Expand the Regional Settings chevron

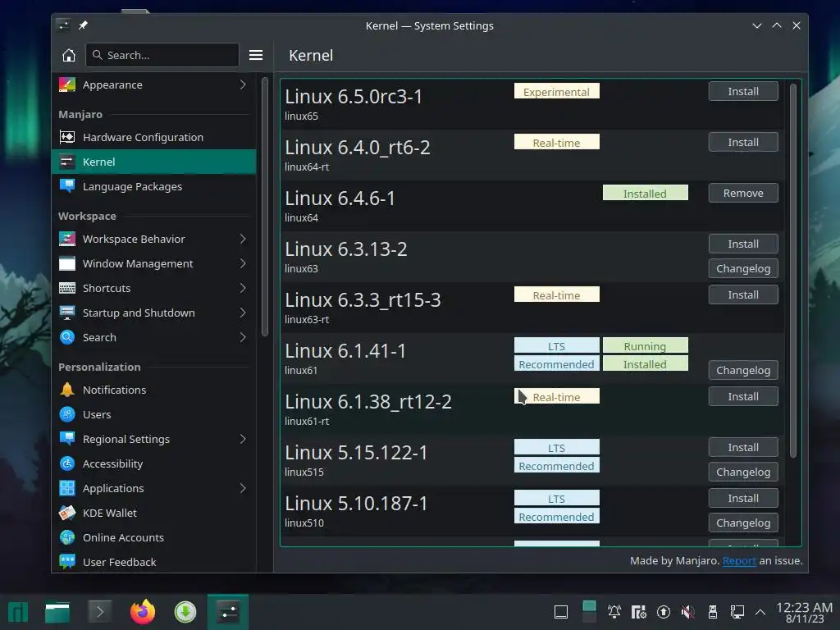[243, 440]
